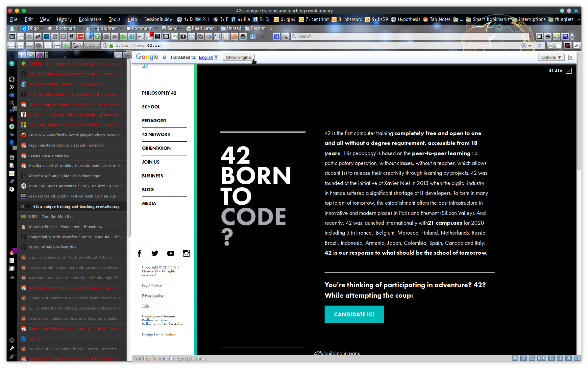Screen dimensions: 588x368
Task: Click the orange trash icon in left strip
Action: [12, 119]
